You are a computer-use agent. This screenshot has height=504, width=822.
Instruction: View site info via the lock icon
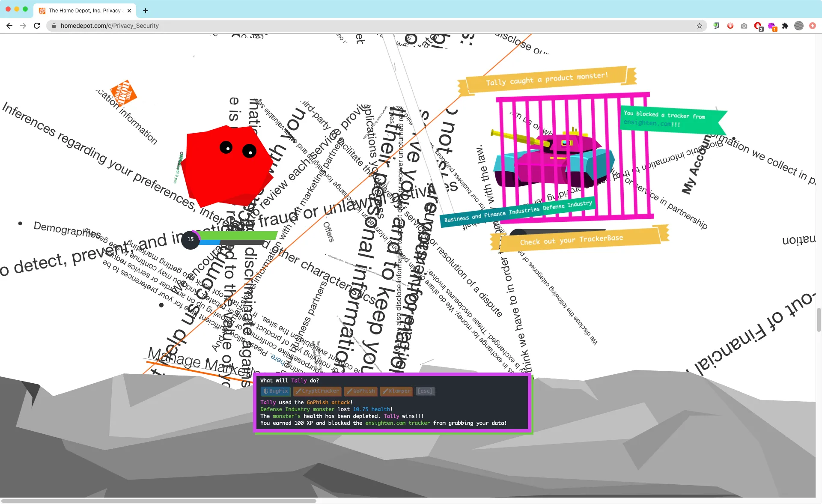pyautogui.click(x=54, y=26)
